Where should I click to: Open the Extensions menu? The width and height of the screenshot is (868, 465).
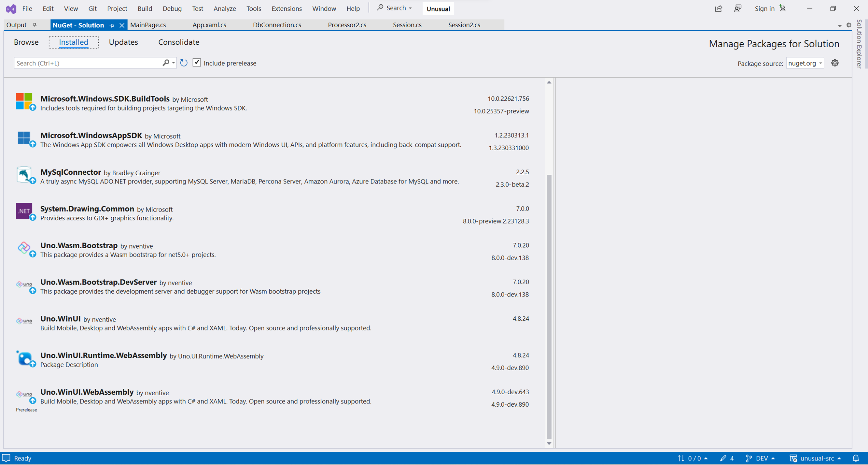pyautogui.click(x=286, y=8)
